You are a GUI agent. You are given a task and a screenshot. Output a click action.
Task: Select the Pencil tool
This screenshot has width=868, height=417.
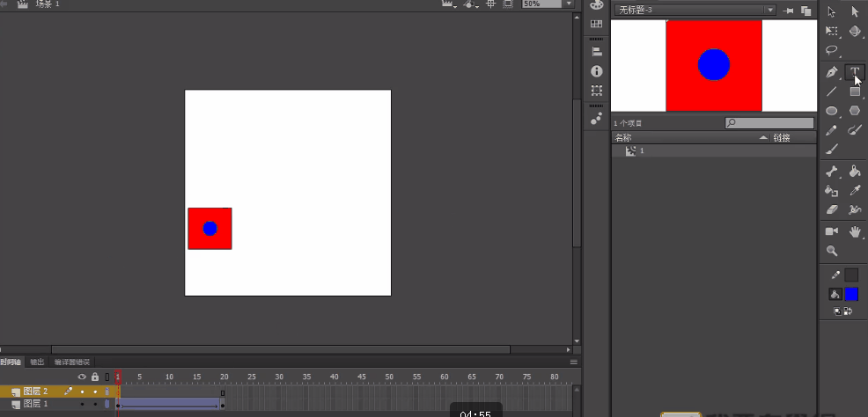tap(831, 130)
